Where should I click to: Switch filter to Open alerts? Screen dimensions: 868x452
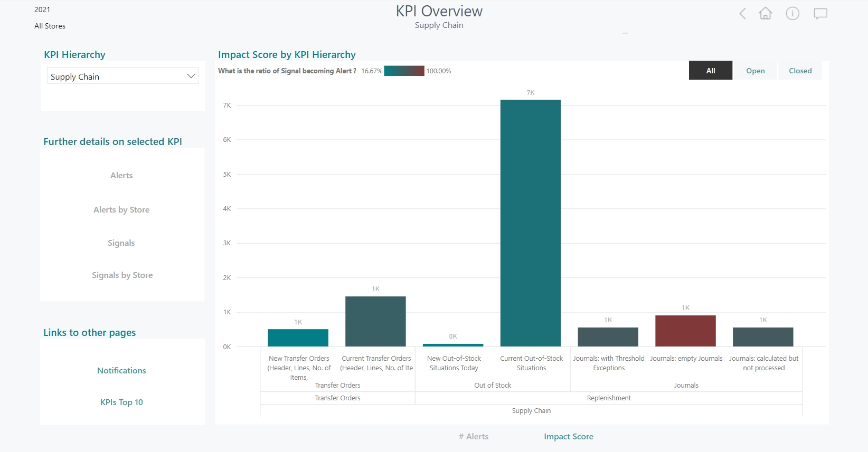[755, 71]
